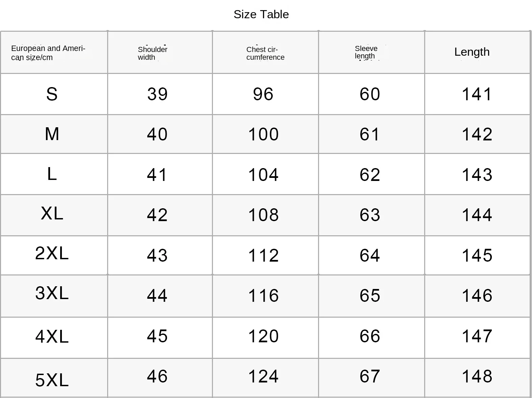532x398 pixels.
Task: Select the length value 146
Action: pos(477,296)
